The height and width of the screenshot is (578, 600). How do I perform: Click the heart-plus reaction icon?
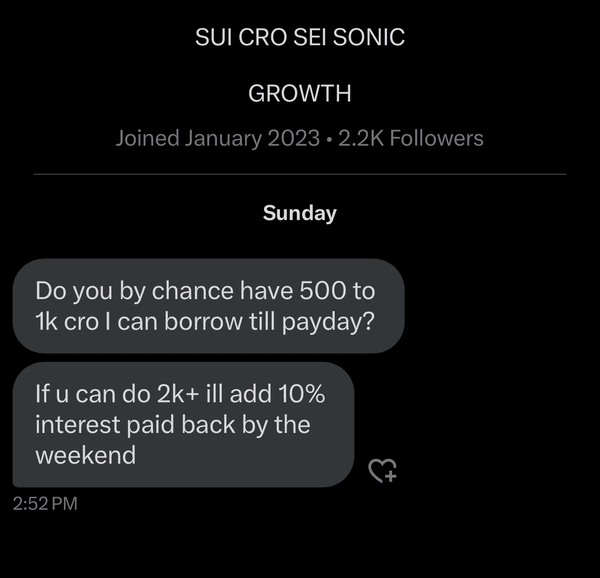click(x=383, y=470)
